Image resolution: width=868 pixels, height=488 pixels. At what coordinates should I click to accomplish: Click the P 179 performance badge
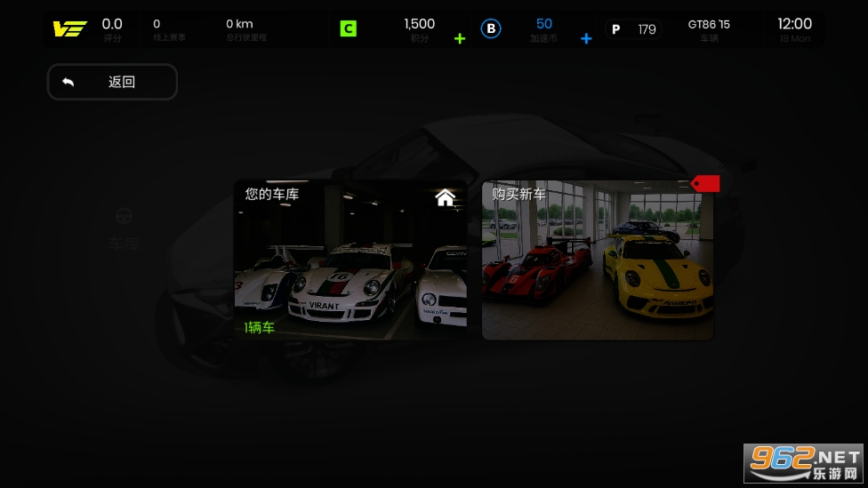[x=633, y=29]
